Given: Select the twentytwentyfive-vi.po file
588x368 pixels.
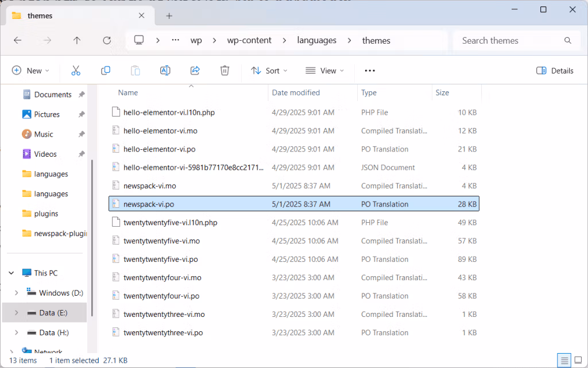Looking at the screenshot, I should pos(161,259).
